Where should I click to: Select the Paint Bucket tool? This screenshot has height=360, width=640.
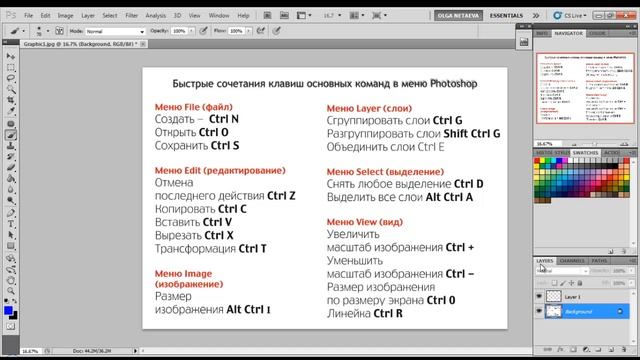[x=11, y=179]
